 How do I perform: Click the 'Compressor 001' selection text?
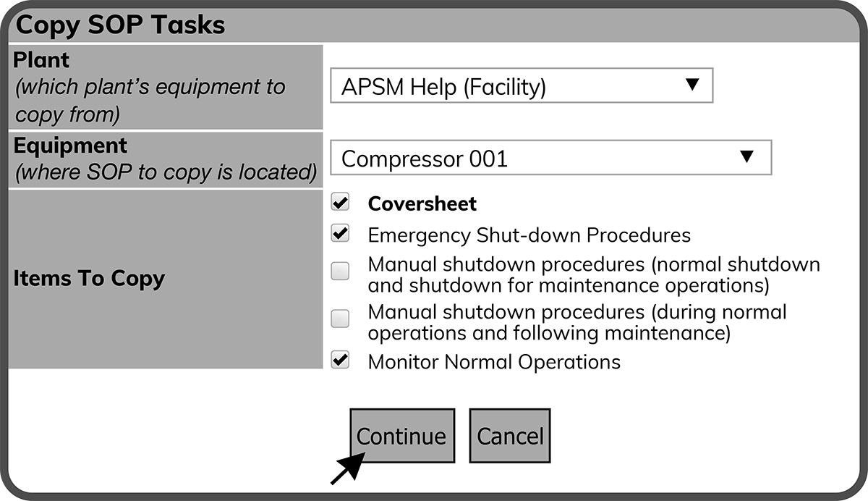point(425,159)
